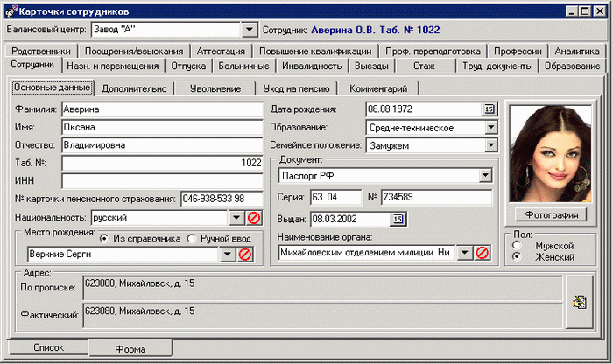Click the Имя field with Оксана

point(162,128)
